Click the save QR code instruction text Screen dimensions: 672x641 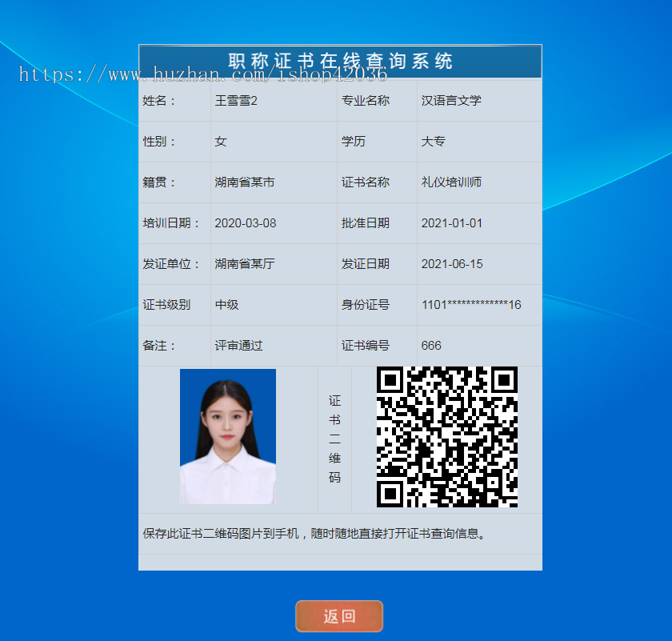click(x=314, y=534)
